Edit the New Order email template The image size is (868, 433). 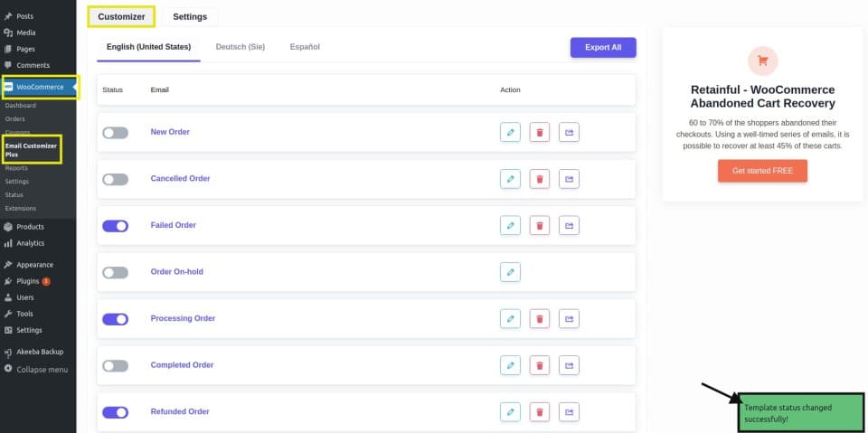510,132
